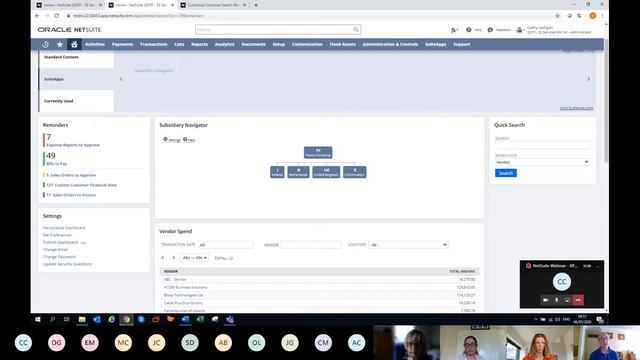Open Sales Orders to Approve reminder
The height and width of the screenshot is (360, 640).
[71, 175]
